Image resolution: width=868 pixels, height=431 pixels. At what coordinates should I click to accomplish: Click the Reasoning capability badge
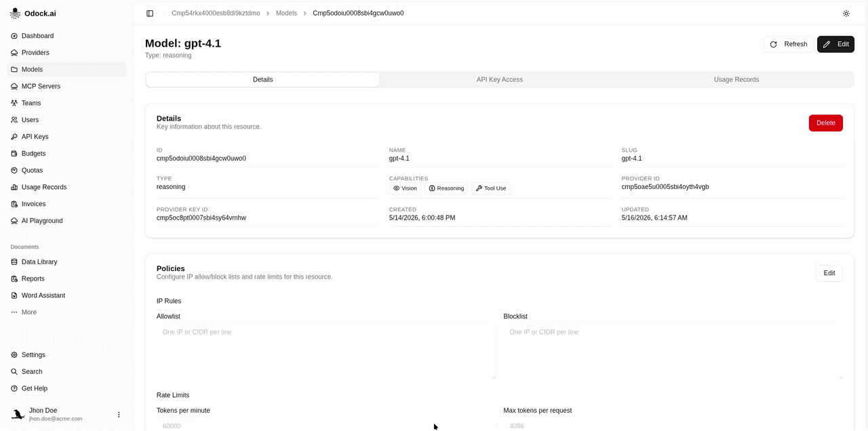point(446,188)
